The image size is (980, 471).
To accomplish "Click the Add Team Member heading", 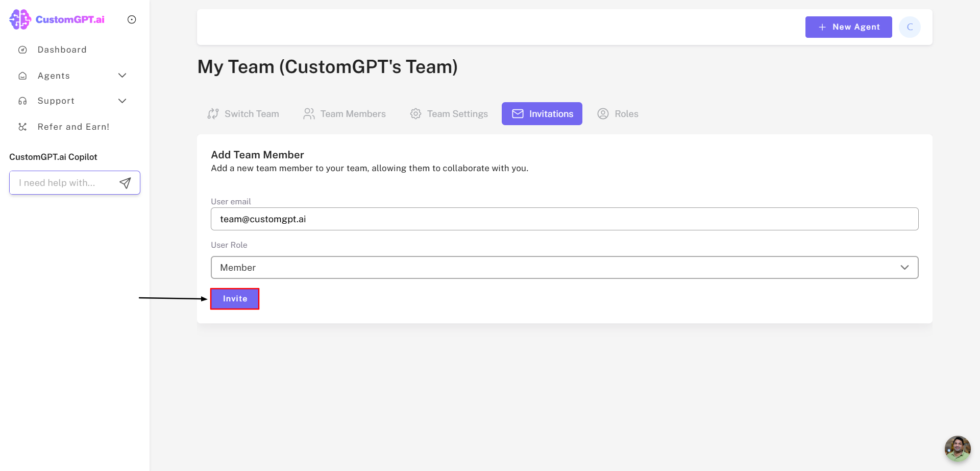I will tap(257, 155).
